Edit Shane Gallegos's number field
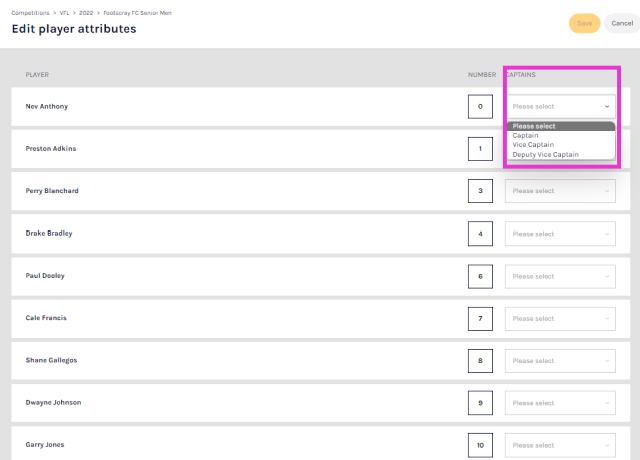 (480, 361)
